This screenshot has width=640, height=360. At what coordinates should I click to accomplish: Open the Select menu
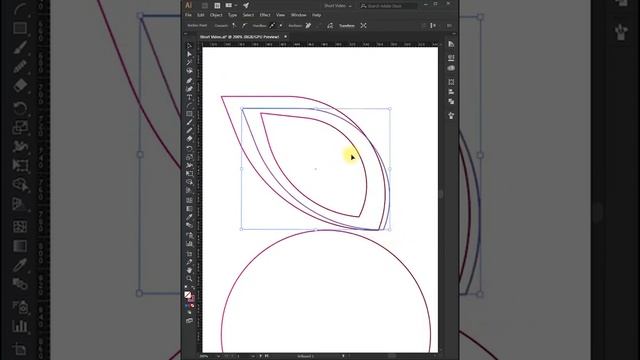(x=248, y=15)
